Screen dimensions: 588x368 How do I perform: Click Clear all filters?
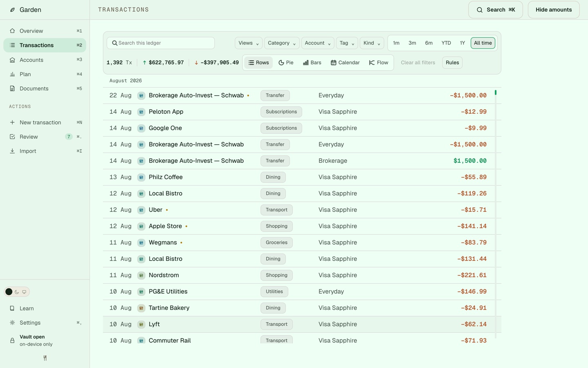tap(418, 63)
